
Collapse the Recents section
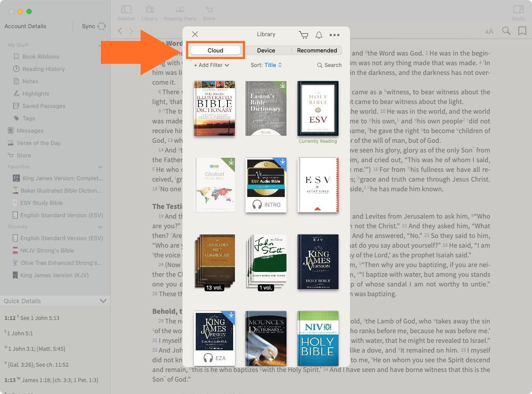point(100,227)
